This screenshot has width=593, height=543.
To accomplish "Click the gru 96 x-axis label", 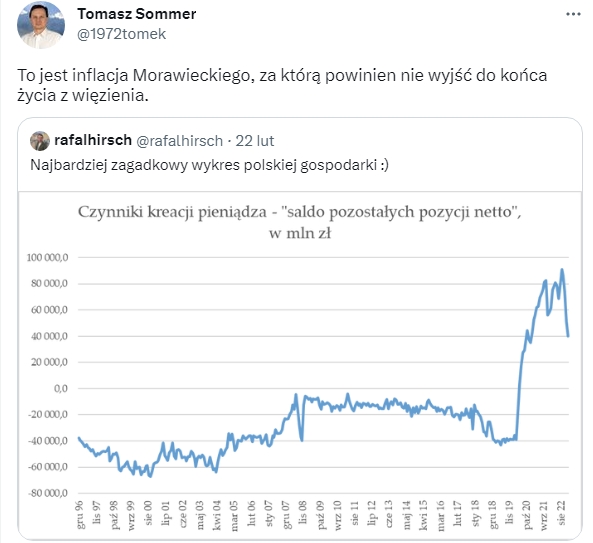I will coord(80,514).
